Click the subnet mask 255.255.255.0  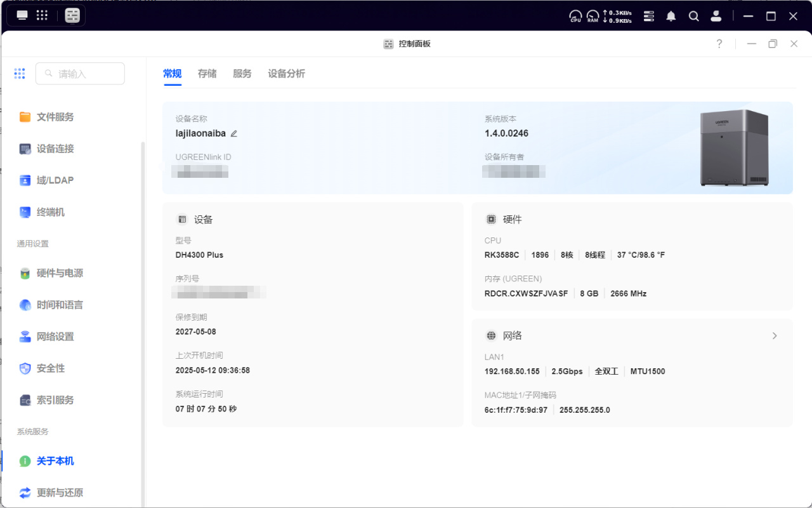pyautogui.click(x=585, y=410)
